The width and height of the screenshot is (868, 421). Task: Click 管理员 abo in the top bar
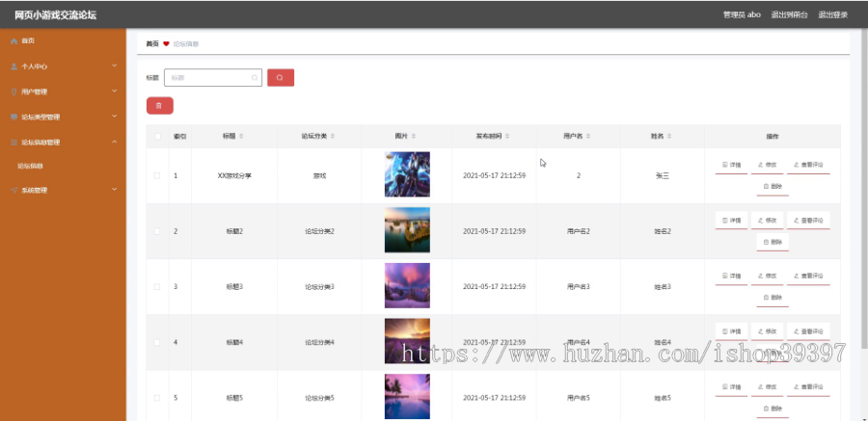(742, 15)
